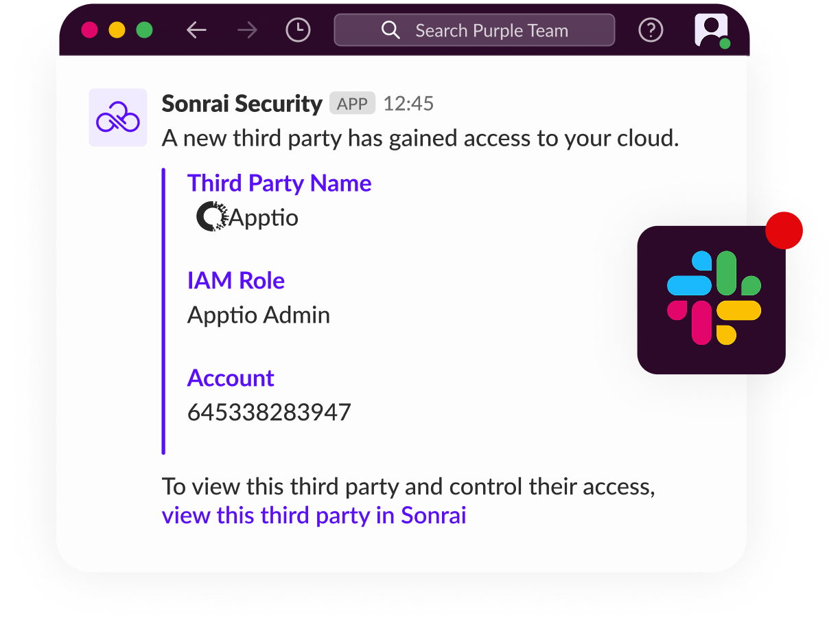The height and width of the screenshot is (627, 840).
Task: Click the Slack logo tile
Action: [711, 300]
